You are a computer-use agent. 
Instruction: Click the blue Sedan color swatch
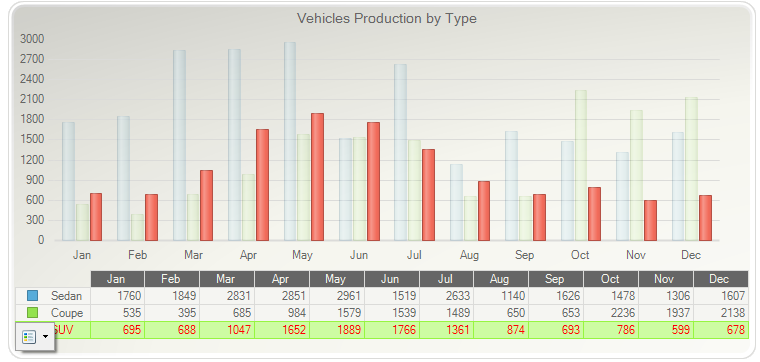(x=32, y=296)
